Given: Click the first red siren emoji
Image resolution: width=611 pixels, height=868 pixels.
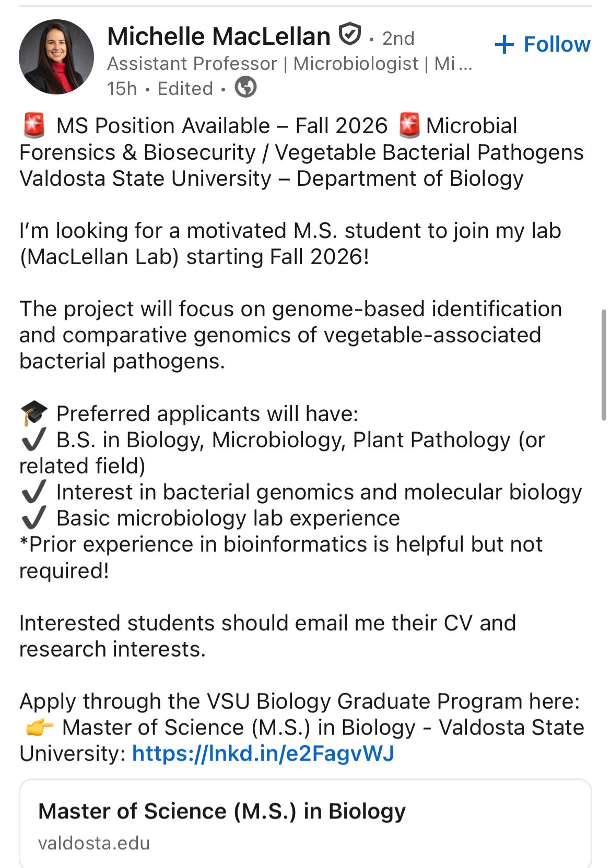Looking at the screenshot, I should pos(34,126).
